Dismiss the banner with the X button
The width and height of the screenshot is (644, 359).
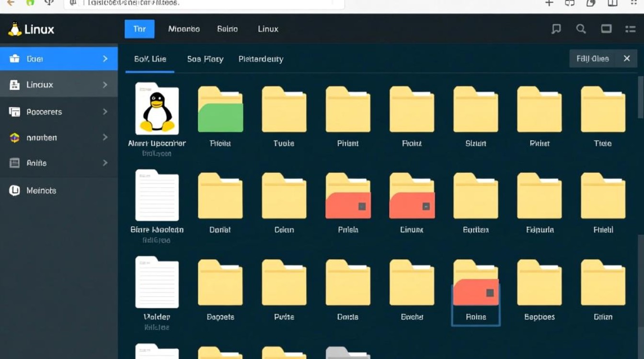pos(627,58)
